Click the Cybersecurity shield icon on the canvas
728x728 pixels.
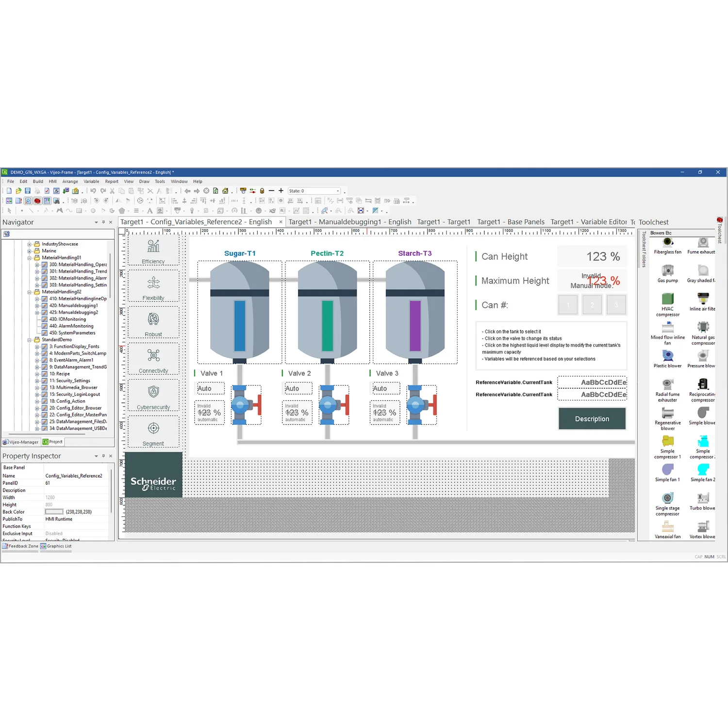click(153, 392)
